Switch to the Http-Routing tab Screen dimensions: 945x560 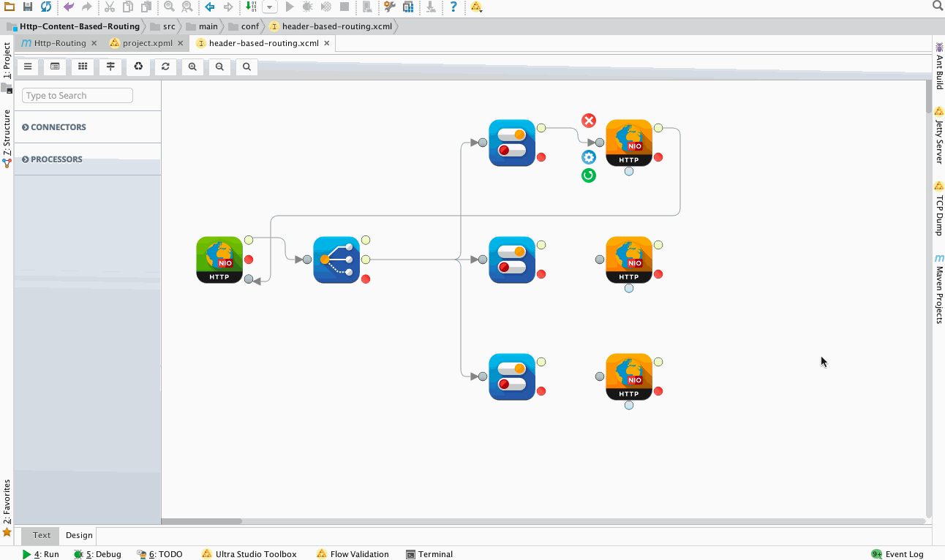coord(60,43)
